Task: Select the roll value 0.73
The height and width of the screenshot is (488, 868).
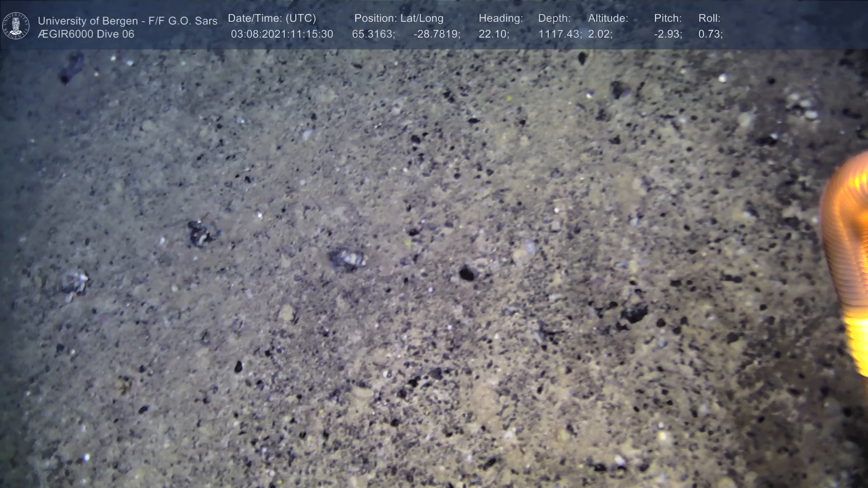Action: click(710, 34)
